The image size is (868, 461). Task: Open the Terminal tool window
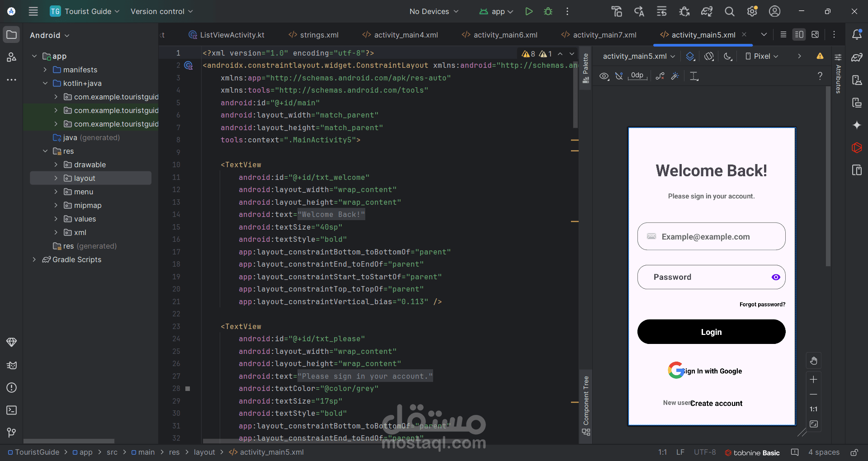point(12,410)
